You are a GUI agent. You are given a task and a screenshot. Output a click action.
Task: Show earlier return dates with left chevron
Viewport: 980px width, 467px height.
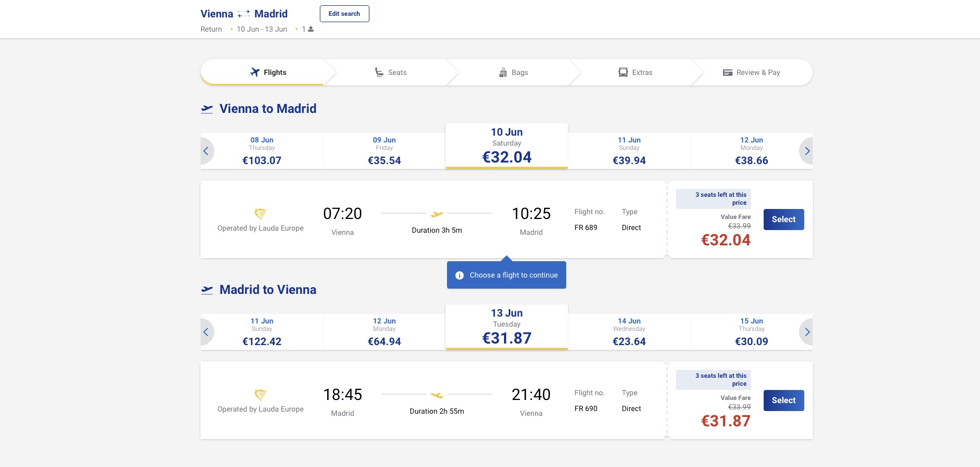[206, 332]
